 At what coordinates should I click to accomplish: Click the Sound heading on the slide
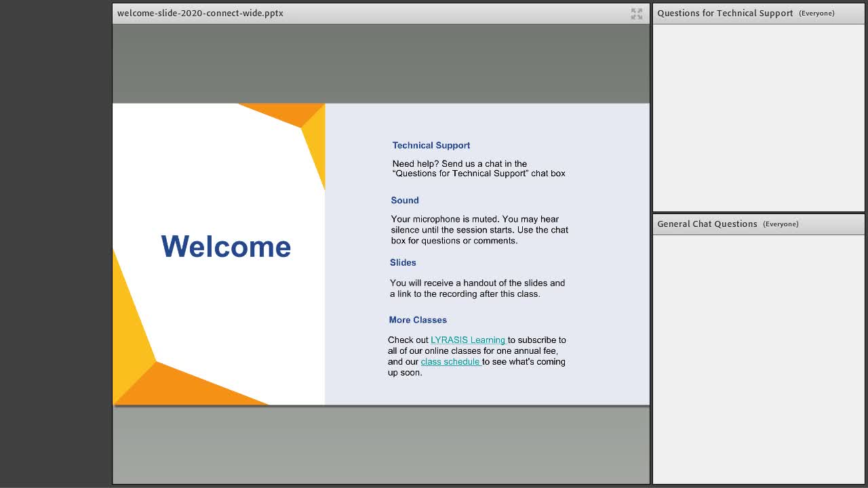click(405, 200)
